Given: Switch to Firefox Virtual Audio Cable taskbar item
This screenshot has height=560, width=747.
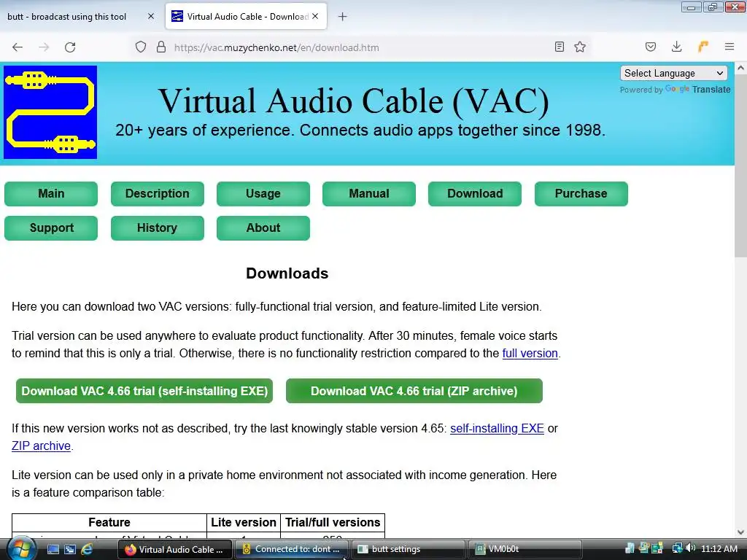Looking at the screenshot, I should point(175,550).
